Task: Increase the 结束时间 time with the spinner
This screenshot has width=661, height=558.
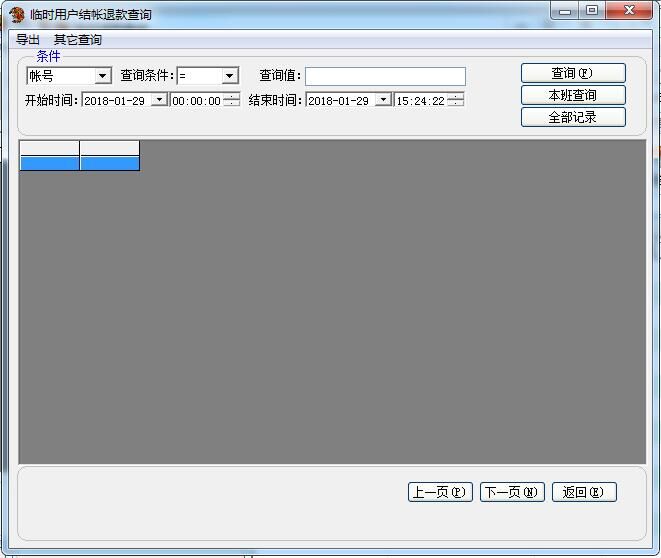Action: pos(456,97)
